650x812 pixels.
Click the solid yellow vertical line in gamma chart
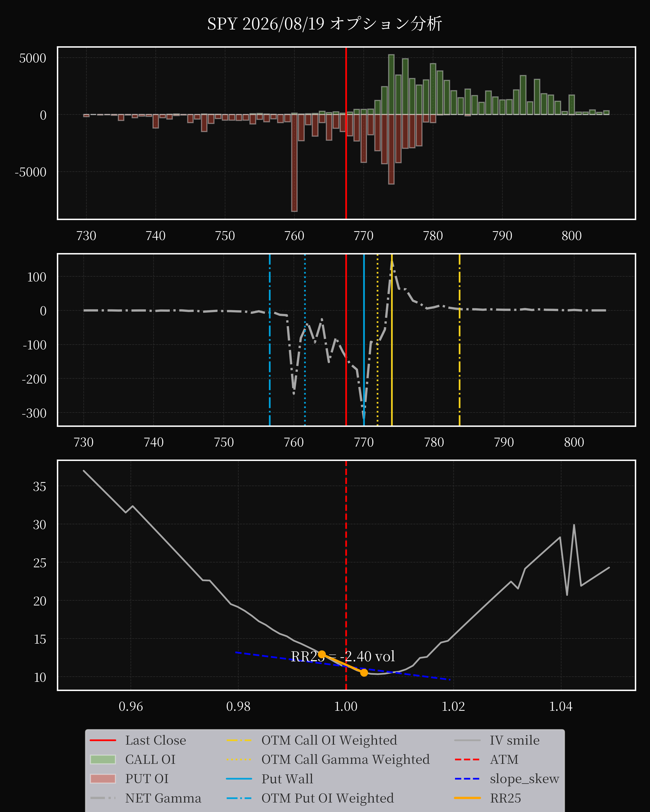click(392, 340)
